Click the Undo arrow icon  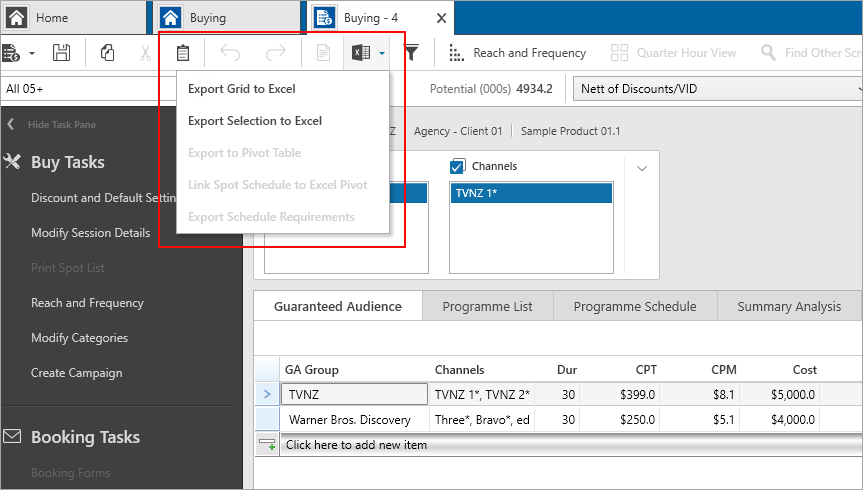(x=230, y=53)
